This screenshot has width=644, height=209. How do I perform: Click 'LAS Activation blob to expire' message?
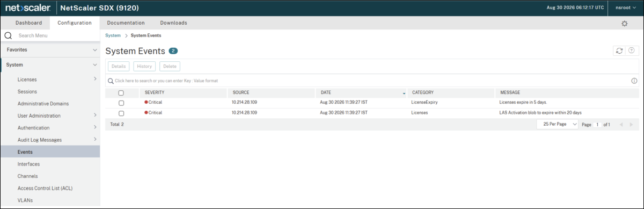coord(540,113)
